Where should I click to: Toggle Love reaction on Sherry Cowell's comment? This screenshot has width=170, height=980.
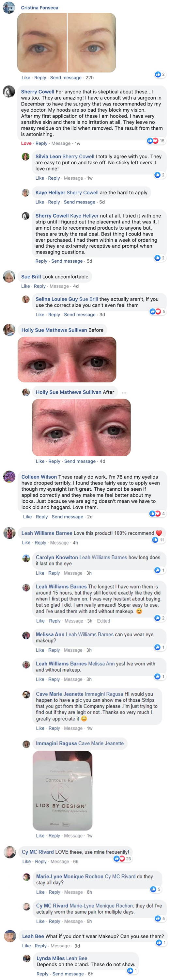pyautogui.click(x=26, y=143)
